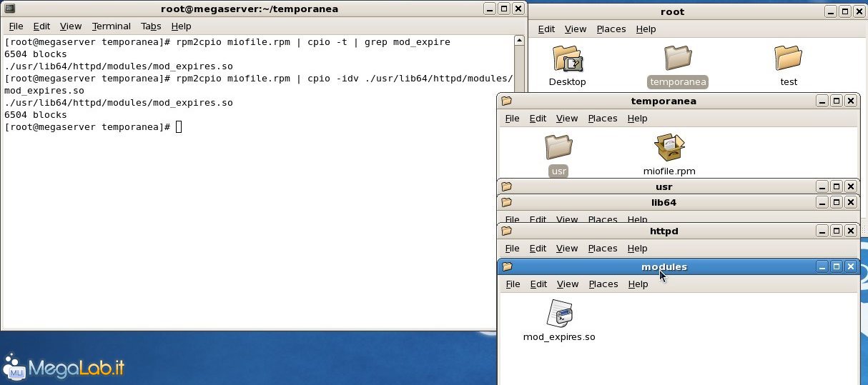Click the terminal prompt cursor line
Viewport: 868px width, 385px height.
tap(93, 127)
